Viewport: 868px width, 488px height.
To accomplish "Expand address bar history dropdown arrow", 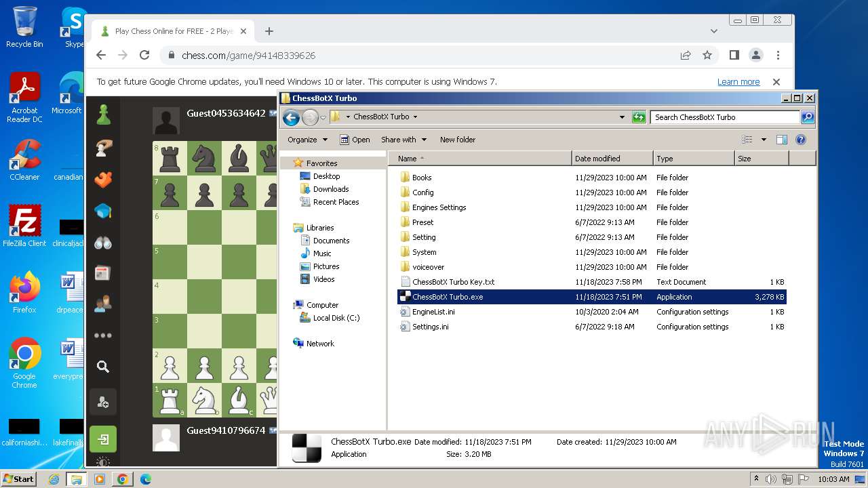I will click(x=622, y=117).
